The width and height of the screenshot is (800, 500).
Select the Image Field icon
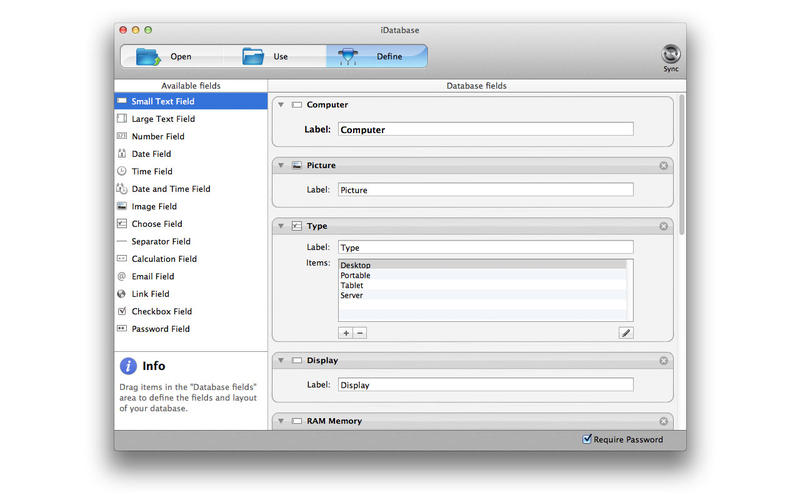pyautogui.click(x=121, y=206)
